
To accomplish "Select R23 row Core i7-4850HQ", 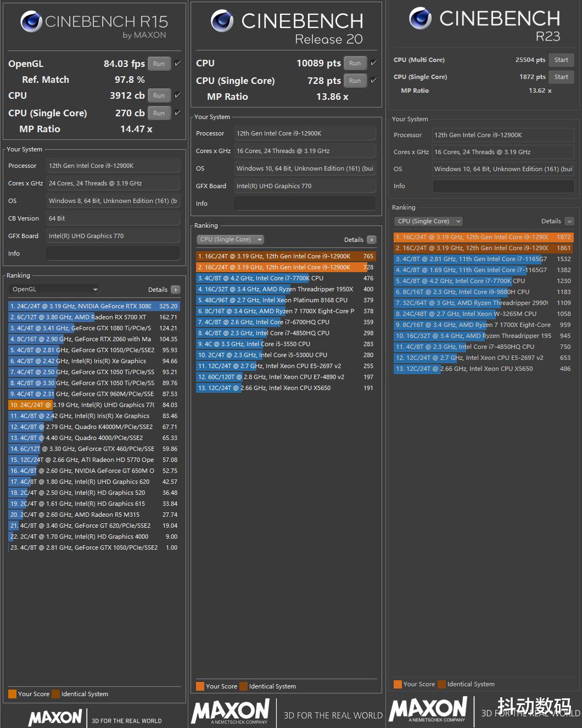I will pos(484,347).
